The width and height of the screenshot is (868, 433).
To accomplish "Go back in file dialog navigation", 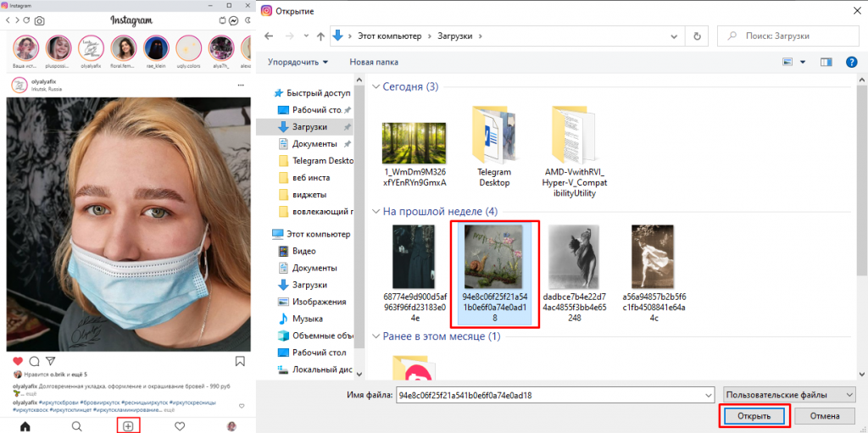I will pyautogui.click(x=269, y=36).
